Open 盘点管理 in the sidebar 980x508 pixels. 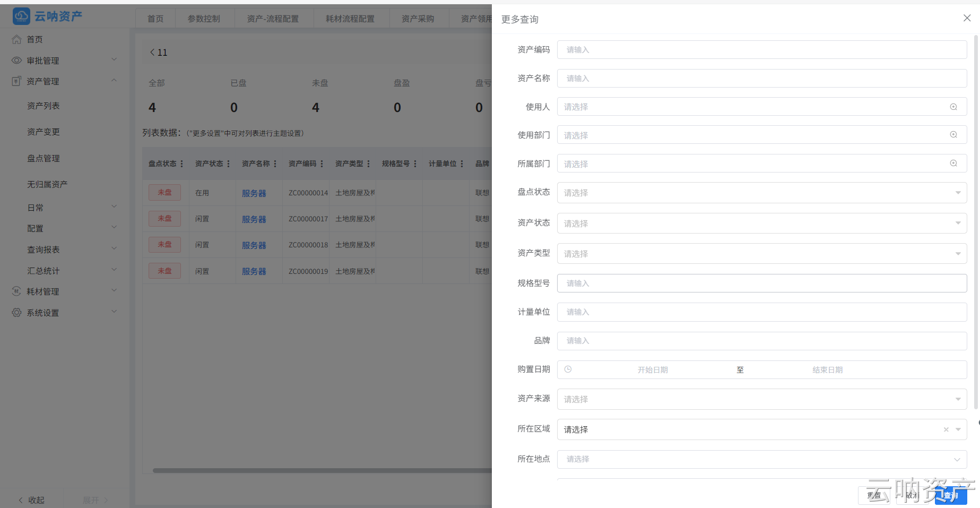point(44,158)
